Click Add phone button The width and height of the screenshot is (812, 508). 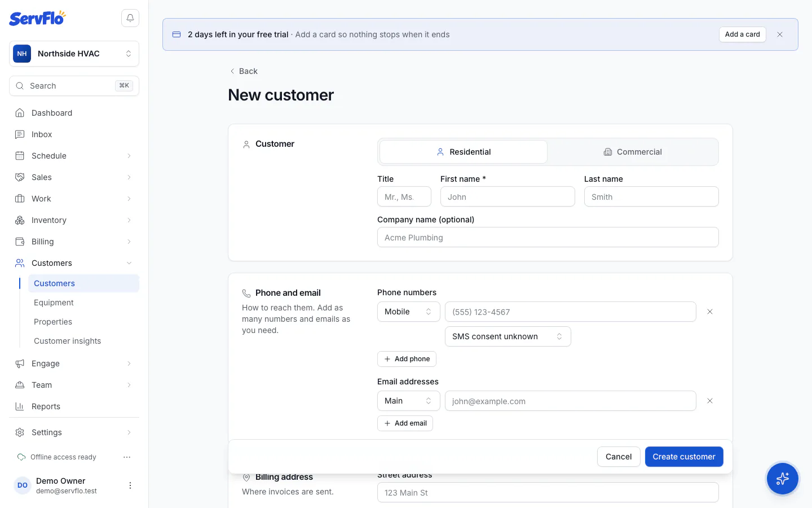[x=407, y=359]
